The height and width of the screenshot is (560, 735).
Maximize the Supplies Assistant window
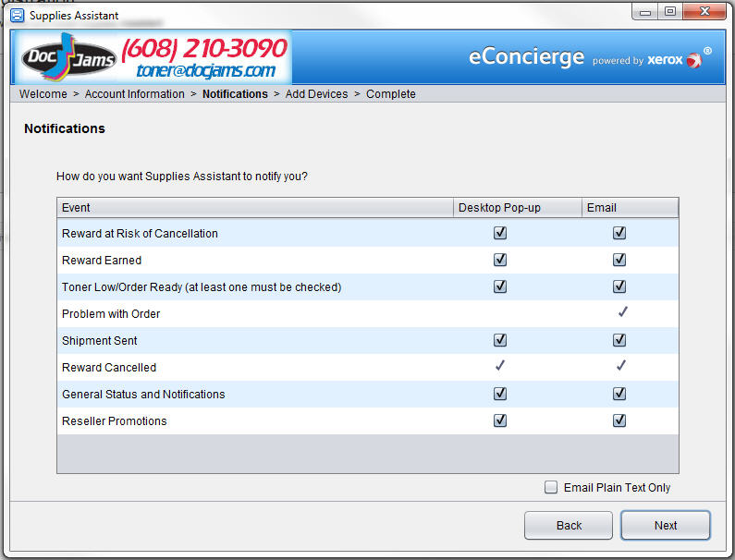[x=670, y=12]
